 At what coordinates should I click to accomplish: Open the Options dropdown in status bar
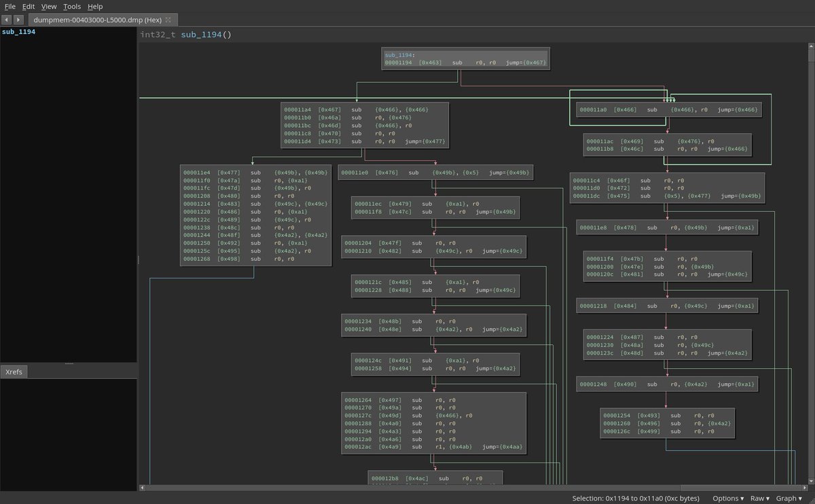tap(727, 498)
